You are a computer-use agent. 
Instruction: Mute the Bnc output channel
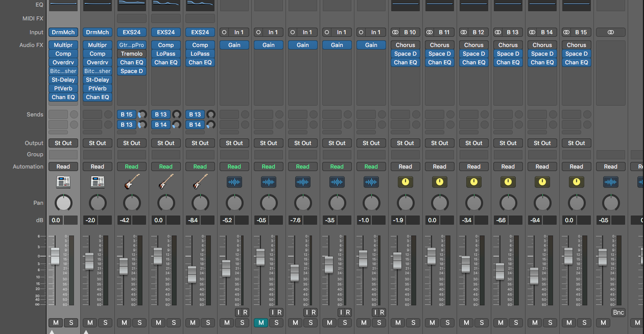point(603,322)
